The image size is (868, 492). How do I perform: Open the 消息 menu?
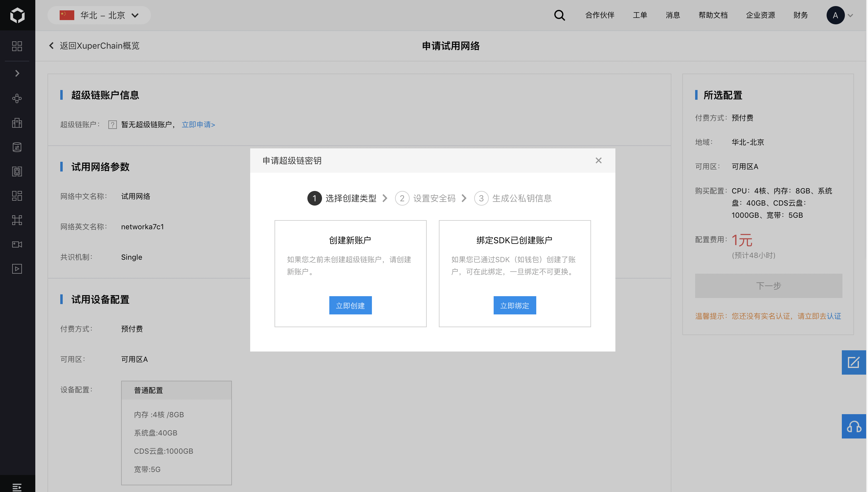click(x=673, y=15)
